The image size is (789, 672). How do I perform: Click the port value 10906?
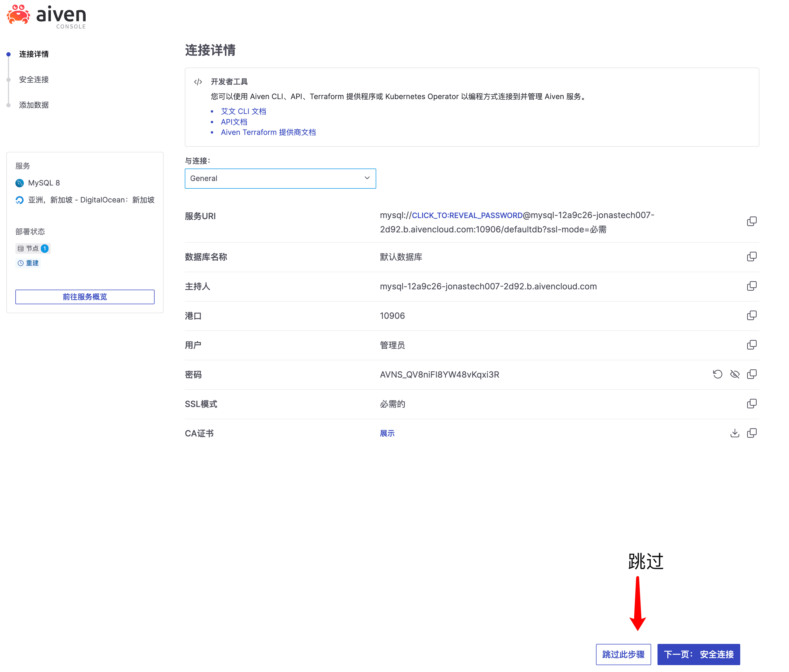(x=392, y=316)
